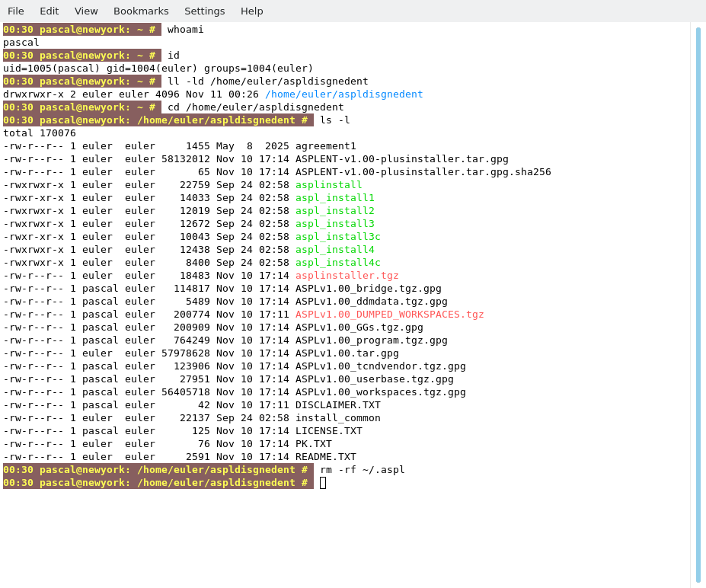The width and height of the screenshot is (706, 588).
Task: Open the Bookmarks menu
Action: point(141,11)
